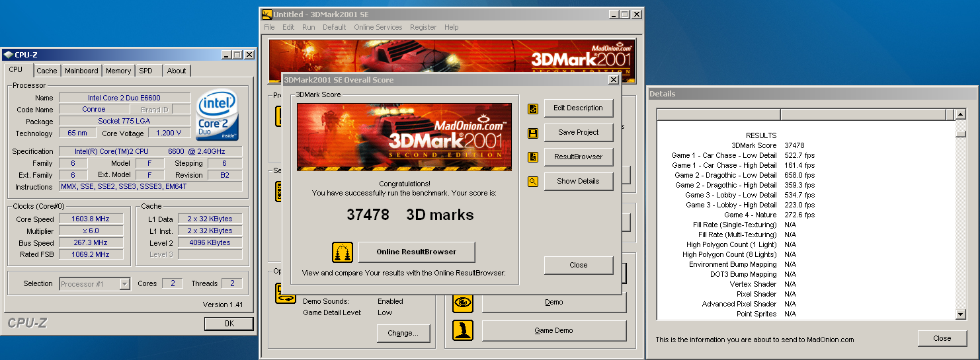Viewport: 980px width, 360px height.
Task: Click the first column header in Details list
Action: click(719, 115)
